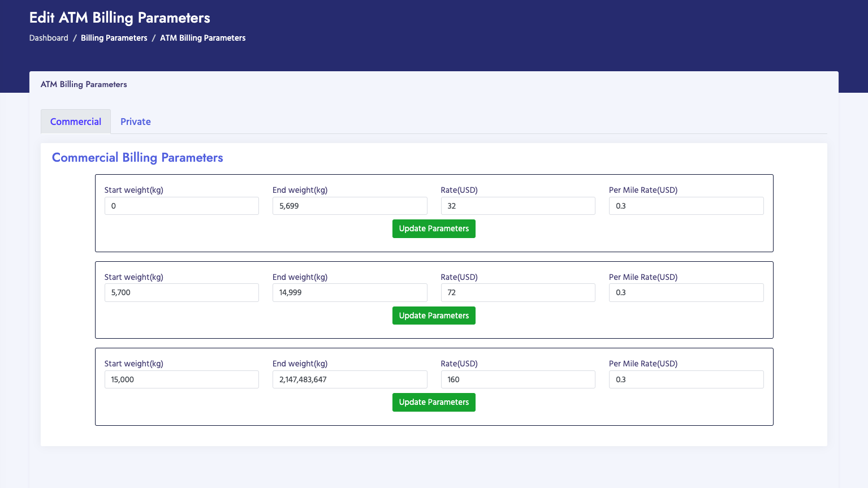Viewport: 868px width, 488px height.
Task: Click Update Parameters for the 5,700–14,999 tier
Action: coord(434,316)
